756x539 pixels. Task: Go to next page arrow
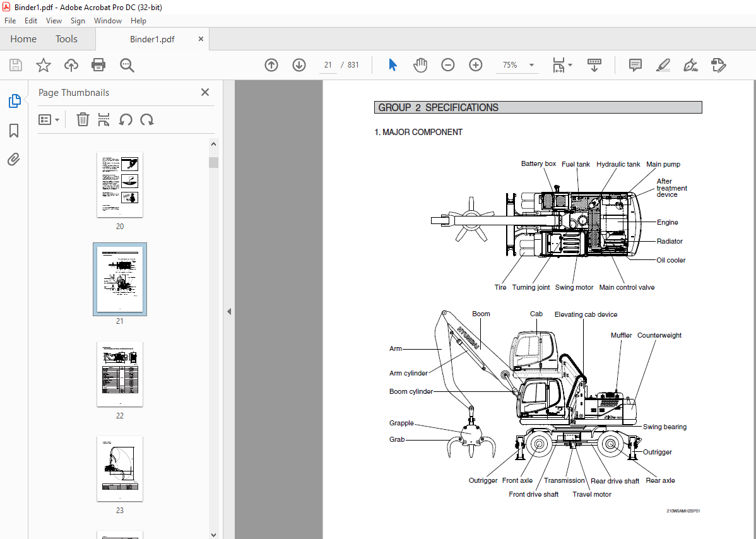(299, 65)
